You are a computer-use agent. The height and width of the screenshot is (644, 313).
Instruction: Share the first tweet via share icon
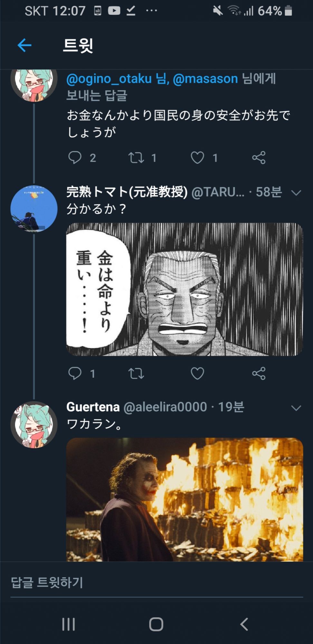tap(259, 157)
